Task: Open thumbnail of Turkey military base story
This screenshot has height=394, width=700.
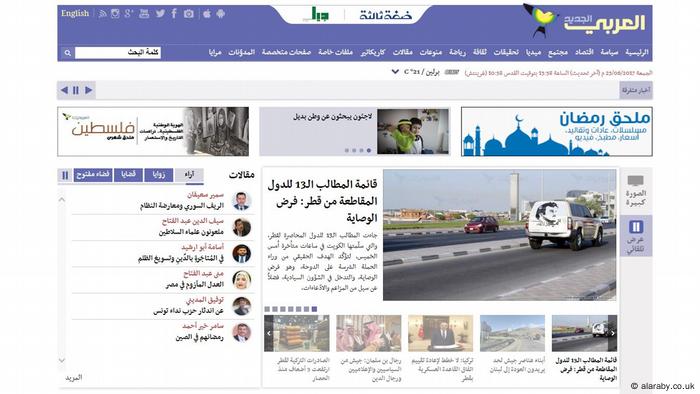Action: [440, 333]
